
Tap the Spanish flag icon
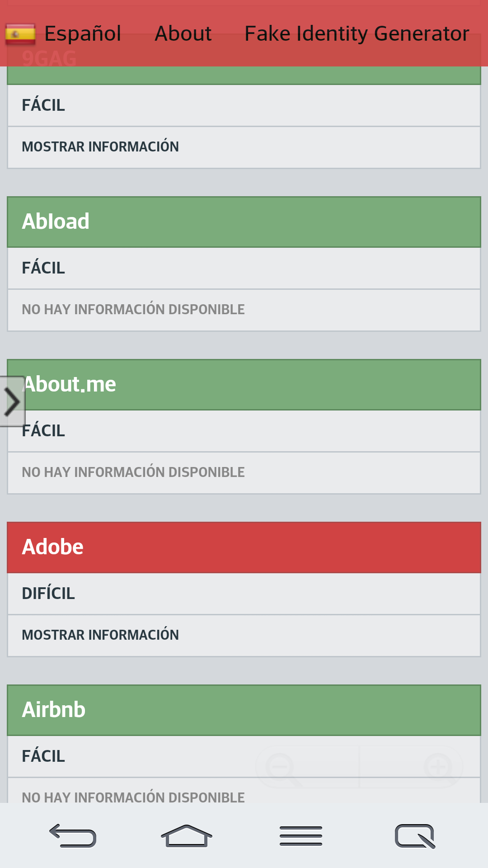pos(20,34)
